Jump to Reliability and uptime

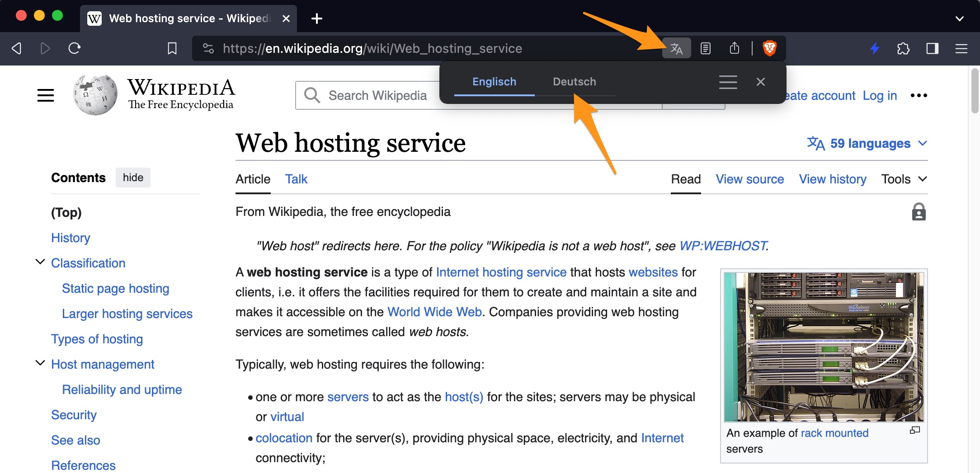(122, 389)
